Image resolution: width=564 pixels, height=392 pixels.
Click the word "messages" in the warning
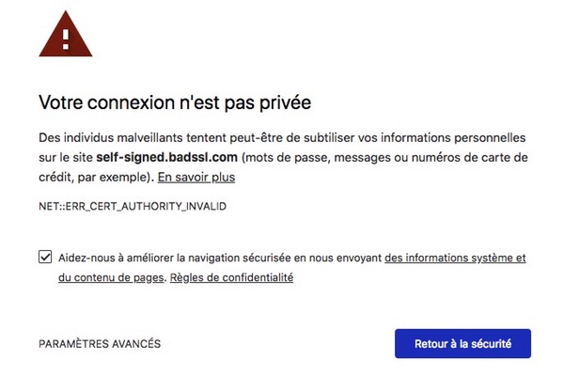tap(359, 156)
